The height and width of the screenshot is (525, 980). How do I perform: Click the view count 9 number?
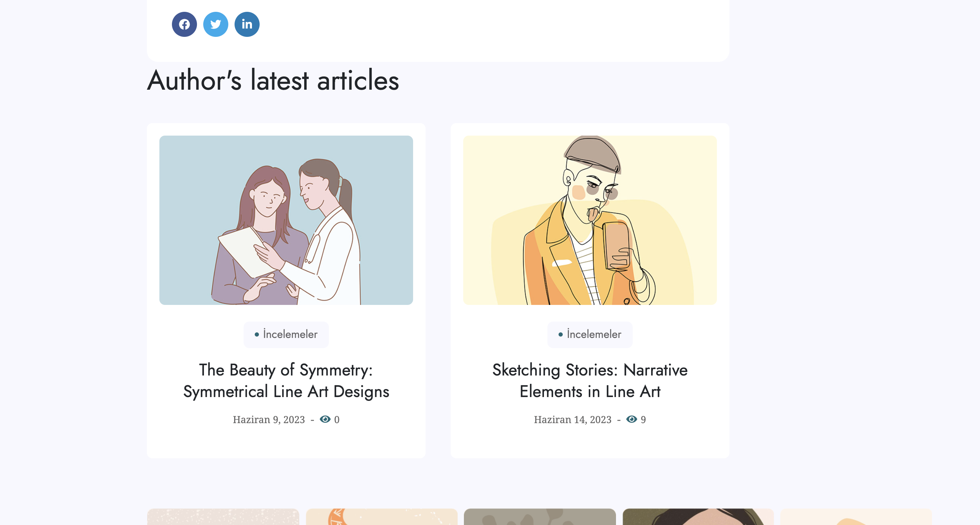click(x=643, y=419)
